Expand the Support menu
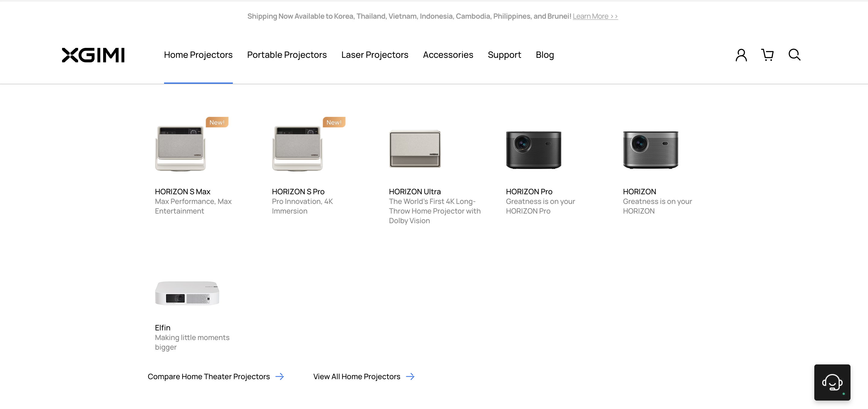868x409 pixels. (504, 55)
